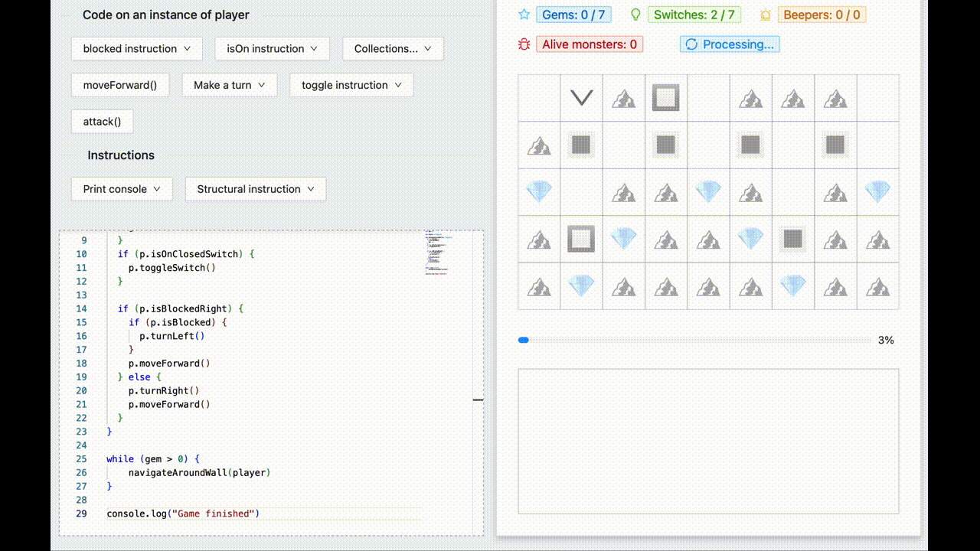The height and width of the screenshot is (551, 980).
Task: Expand the Collections... dropdown
Action: [x=393, y=48]
